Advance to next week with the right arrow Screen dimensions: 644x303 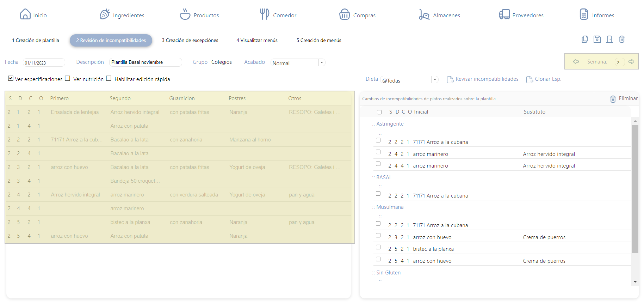[x=631, y=62]
